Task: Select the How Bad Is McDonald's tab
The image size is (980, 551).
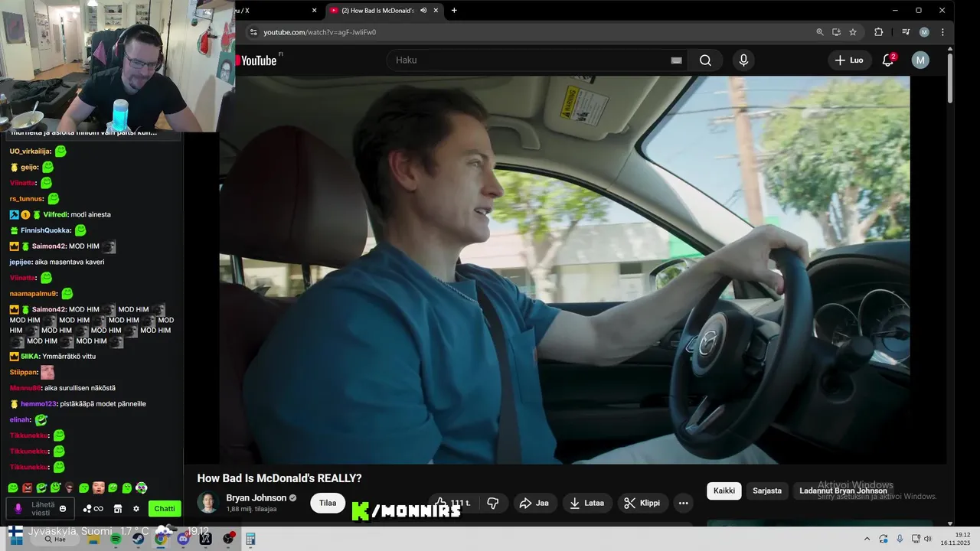Action: pyautogui.click(x=383, y=11)
